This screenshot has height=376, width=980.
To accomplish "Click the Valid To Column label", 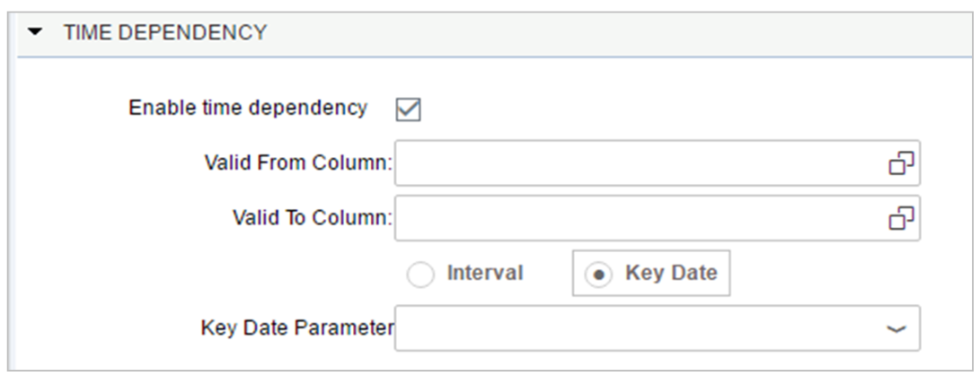I will 312,218.
